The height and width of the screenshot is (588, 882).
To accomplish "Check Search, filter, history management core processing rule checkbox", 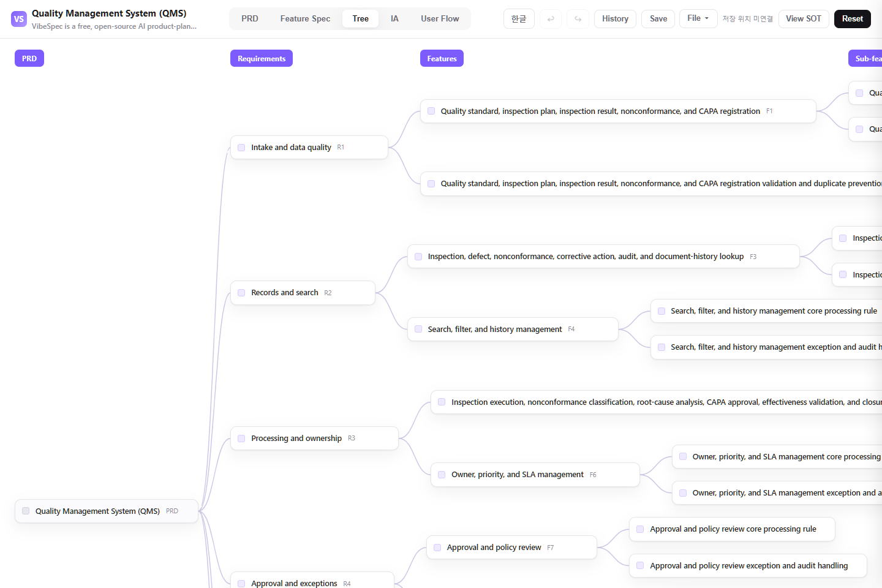I will click(x=661, y=311).
